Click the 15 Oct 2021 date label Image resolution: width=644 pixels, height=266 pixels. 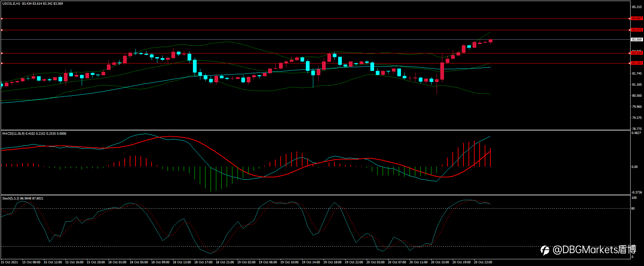point(9,262)
